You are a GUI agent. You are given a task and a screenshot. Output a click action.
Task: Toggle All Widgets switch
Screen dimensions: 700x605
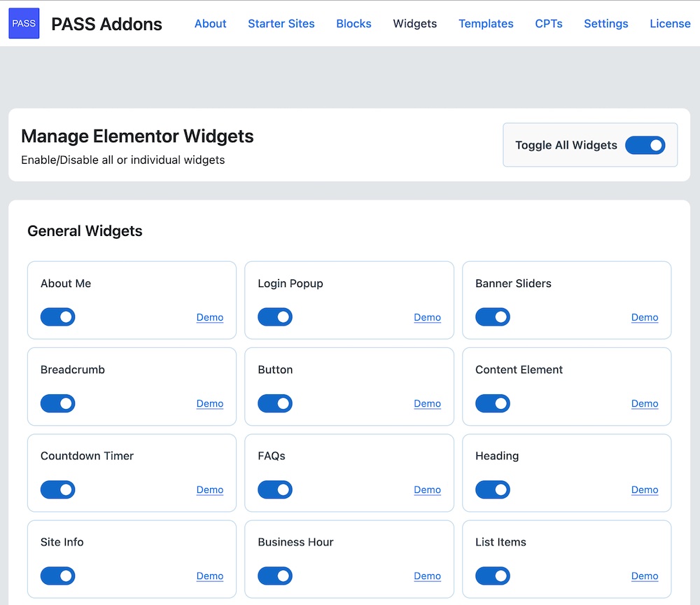coord(645,145)
